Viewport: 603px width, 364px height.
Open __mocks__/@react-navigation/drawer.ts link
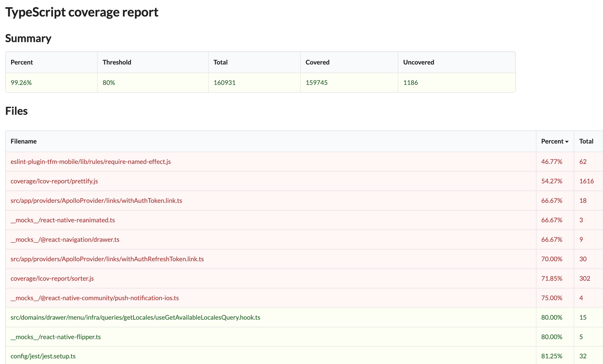pyautogui.click(x=65, y=240)
